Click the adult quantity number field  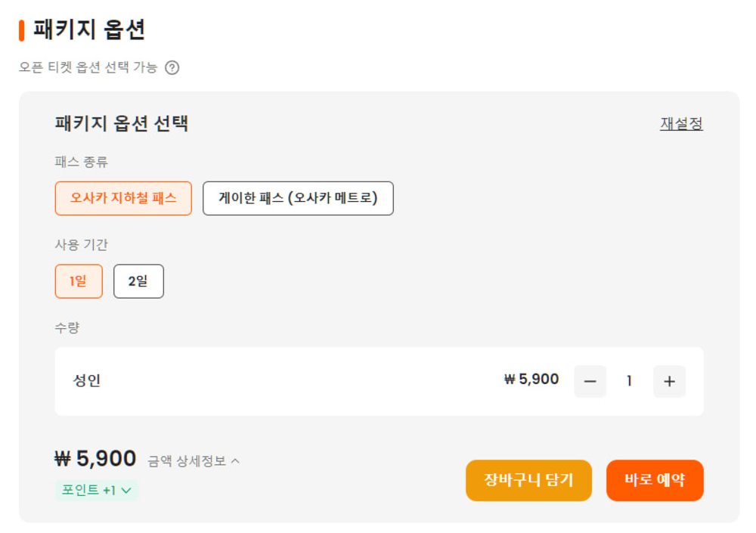(629, 381)
